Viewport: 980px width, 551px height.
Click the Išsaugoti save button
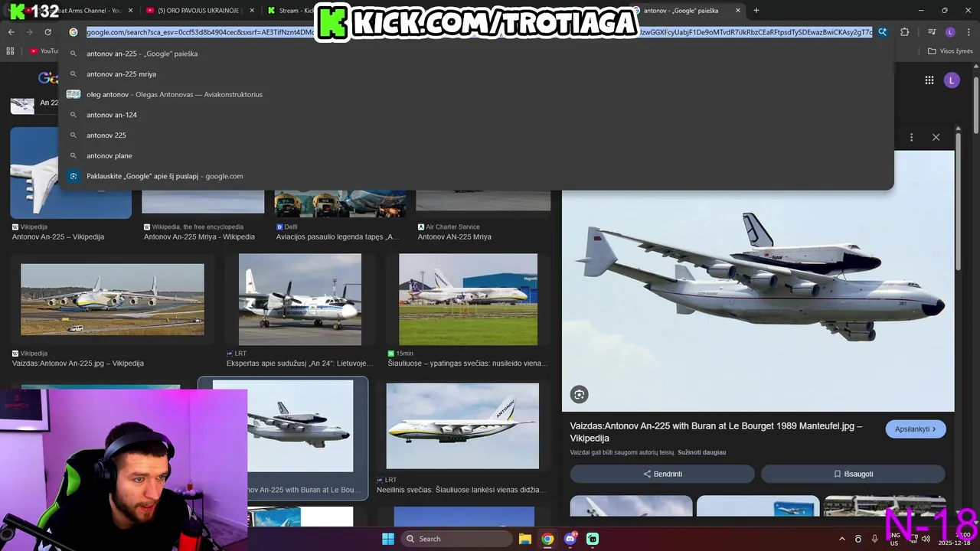pyautogui.click(x=853, y=474)
